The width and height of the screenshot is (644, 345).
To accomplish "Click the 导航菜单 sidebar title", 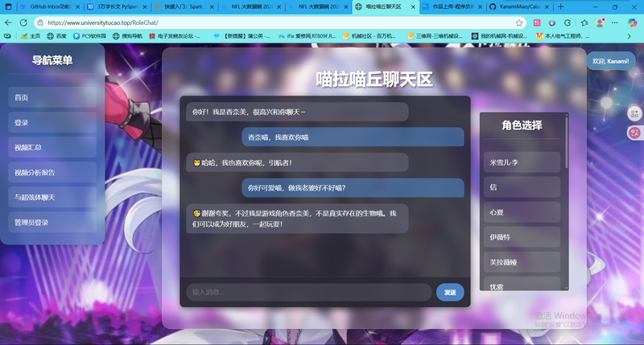I will (x=52, y=60).
